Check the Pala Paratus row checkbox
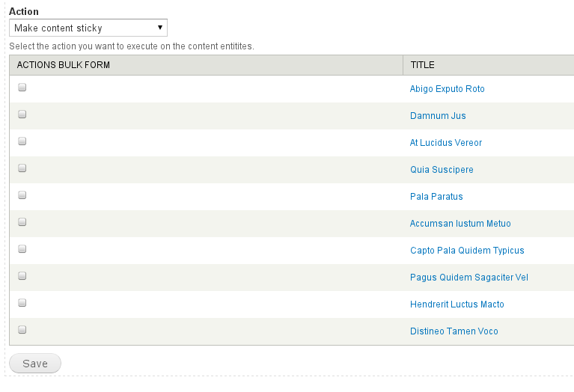The height and width of the screenshot is (392, 574). pos(22,195)
